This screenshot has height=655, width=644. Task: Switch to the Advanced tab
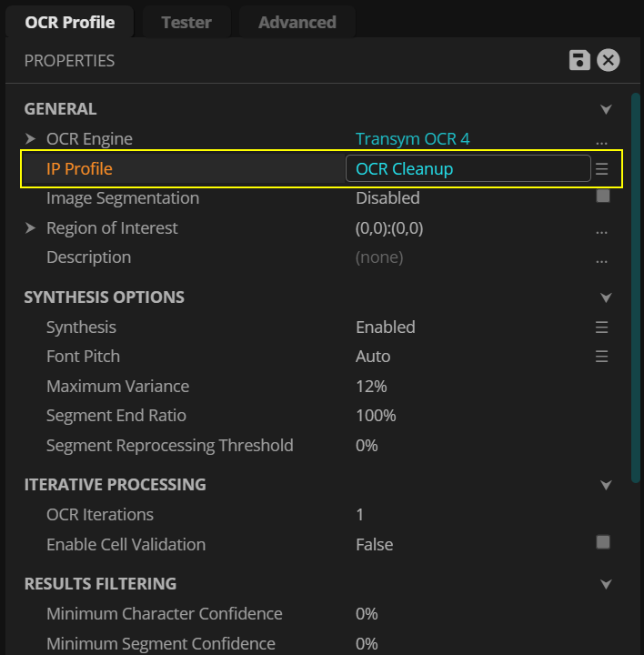point(297,22)
